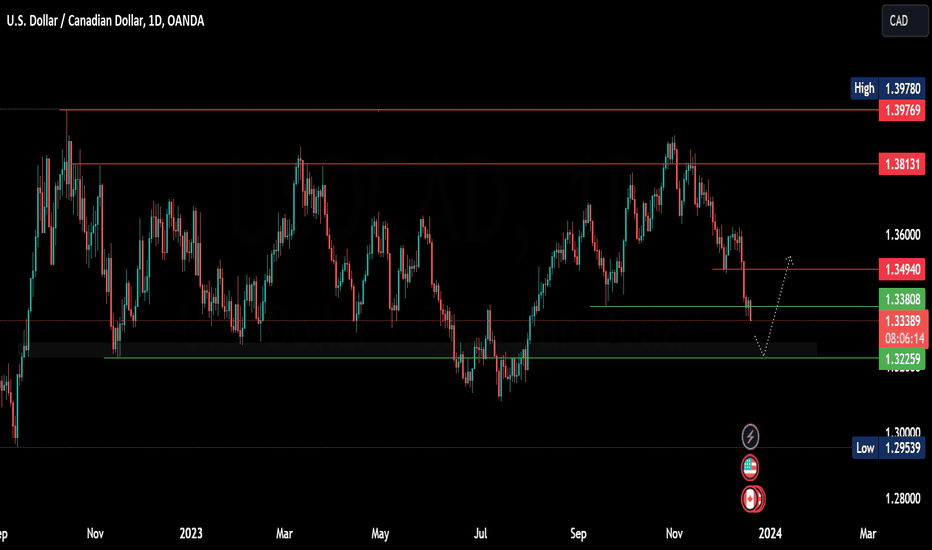Click the U.S. Dollar / Canadian Dollar title
The width and height of the screenshot is (932, 550).
pos(105,21)
